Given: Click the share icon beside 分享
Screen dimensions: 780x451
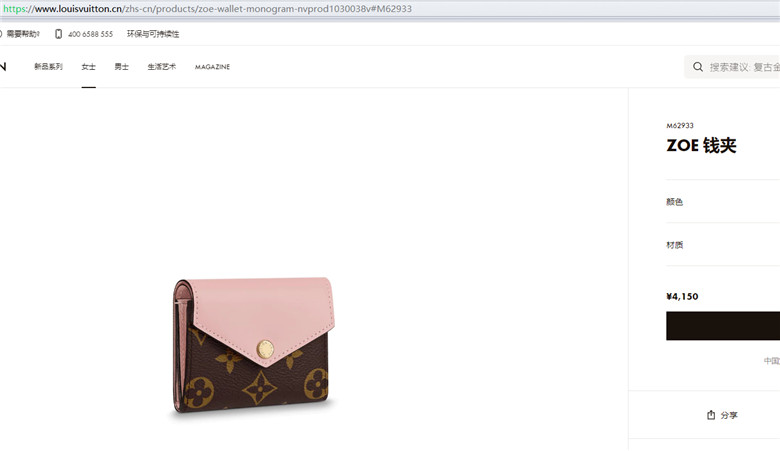Looking at the screenshot, I should pyautogui.click(x=711, y=415).
